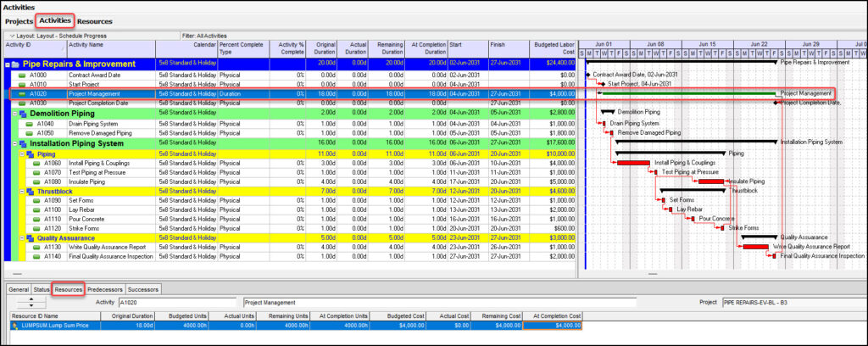Sort by the Activity ID column header

(36, 48)
